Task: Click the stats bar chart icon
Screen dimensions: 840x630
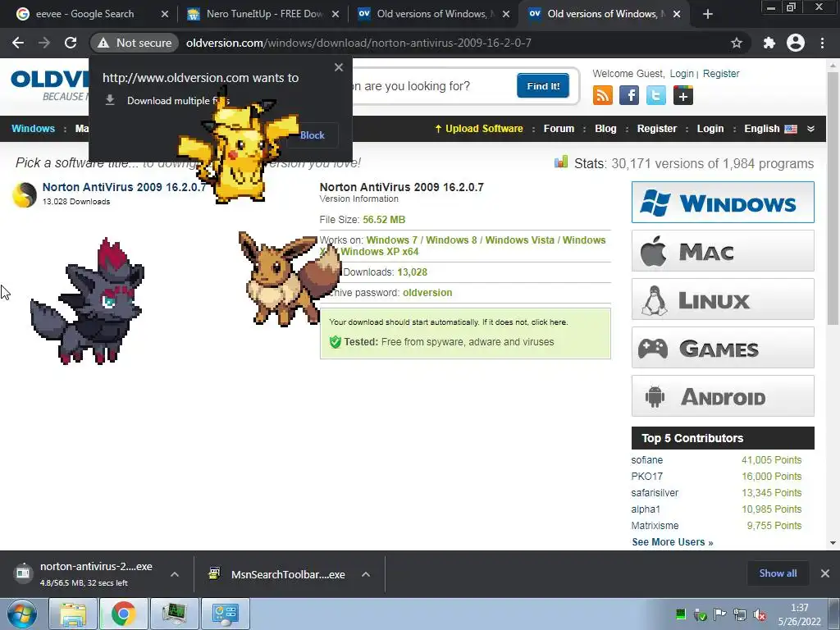Action: click(x=561, y=162)
